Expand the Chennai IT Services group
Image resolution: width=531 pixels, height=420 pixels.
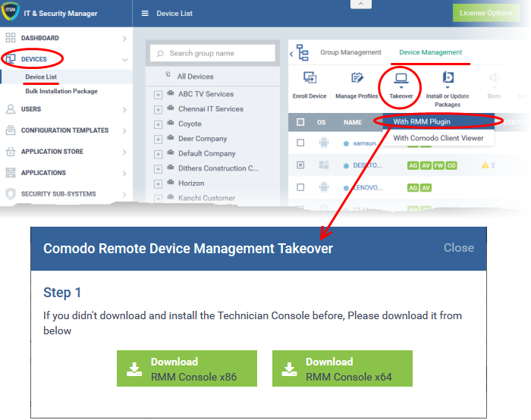[x=158, y=110]
